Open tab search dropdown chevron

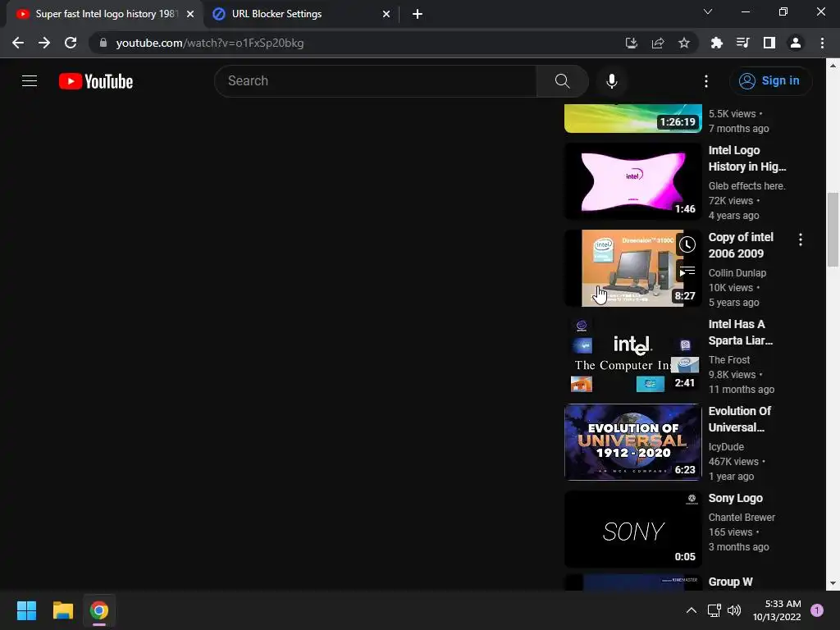pos(708,11)
